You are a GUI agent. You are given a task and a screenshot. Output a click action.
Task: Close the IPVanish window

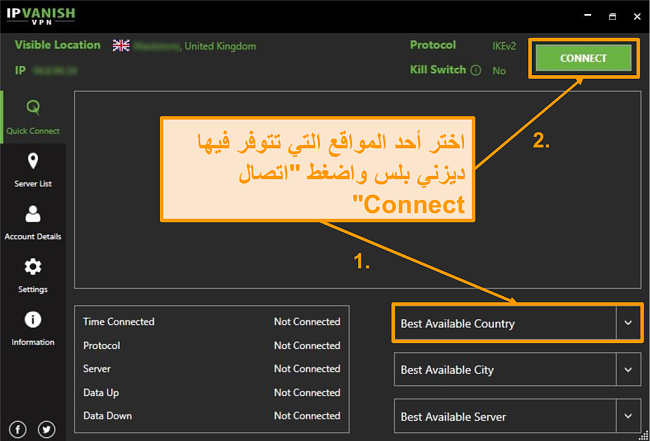click(637, 16)
